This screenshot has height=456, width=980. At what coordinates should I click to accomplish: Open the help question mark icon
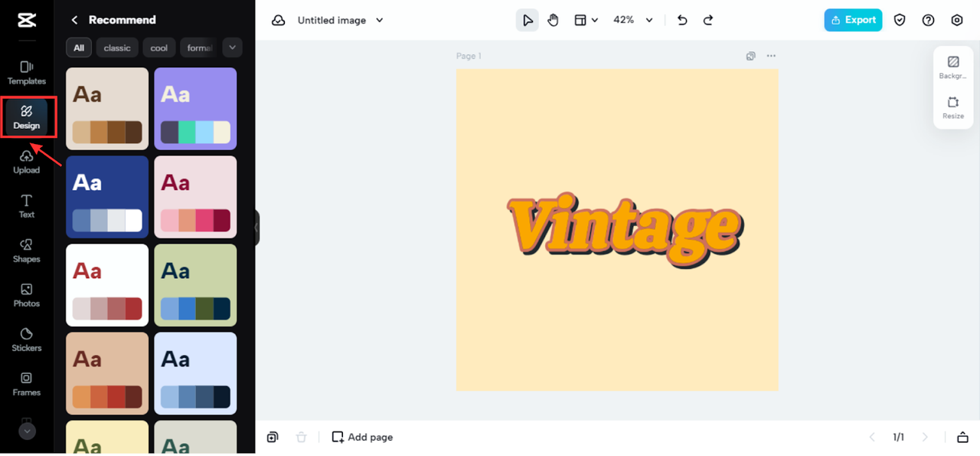pos(928,20)
